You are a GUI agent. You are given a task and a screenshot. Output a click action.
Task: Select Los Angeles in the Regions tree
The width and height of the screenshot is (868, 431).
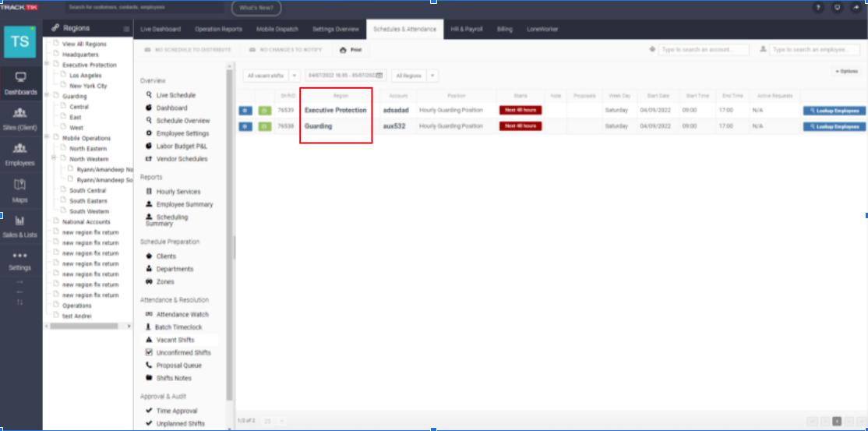pos(85,76)
